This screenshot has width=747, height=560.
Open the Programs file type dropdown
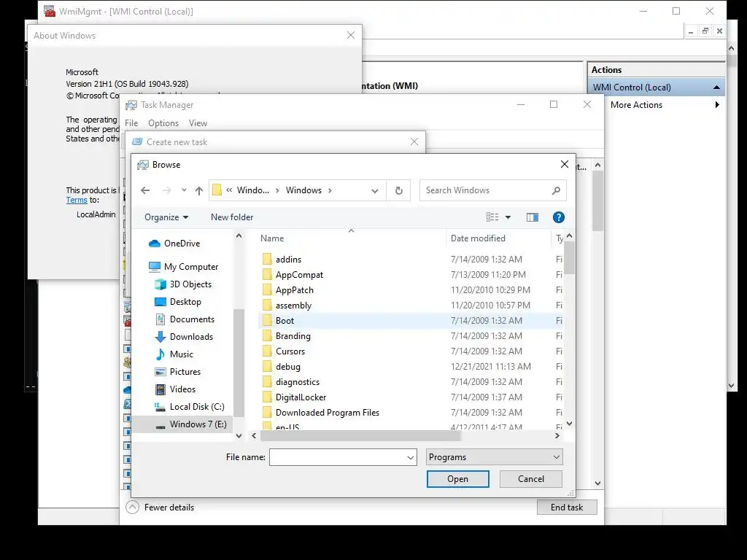[x=494, y=457]
